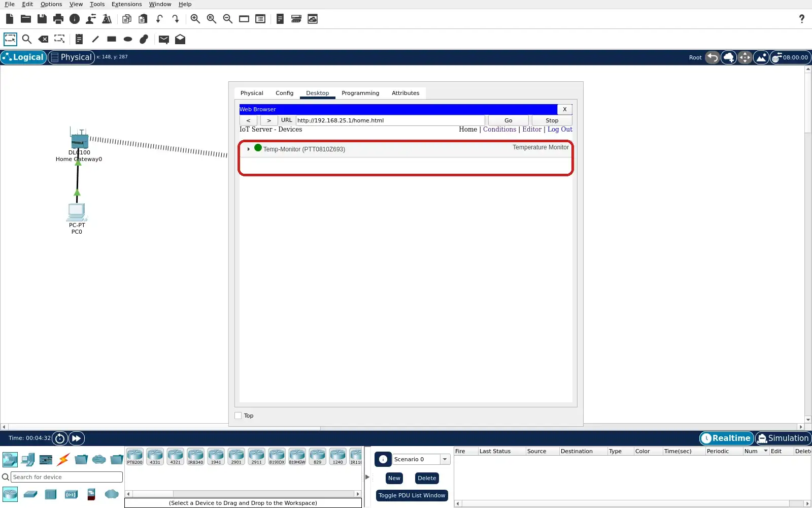Click the Print icon
This screenshot has height=508, width=812.
click(58, 19)
